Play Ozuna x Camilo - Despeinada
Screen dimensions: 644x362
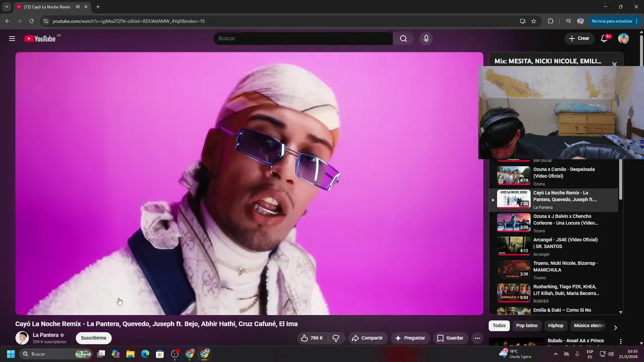tap(553, 176)
